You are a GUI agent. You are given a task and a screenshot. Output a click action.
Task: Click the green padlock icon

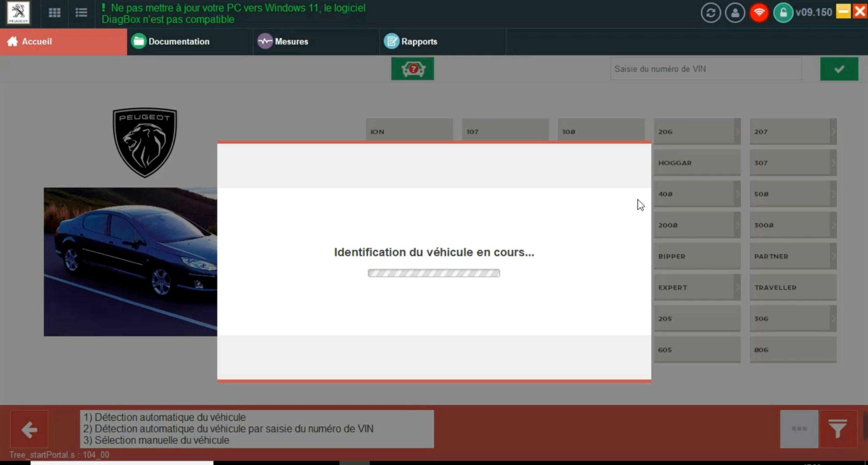[x=783, y=13]
